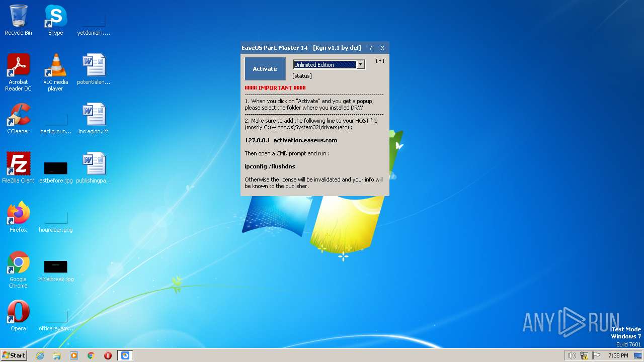
Task: Select the CCleaner desktop shortcut
Action: [18, 119]
